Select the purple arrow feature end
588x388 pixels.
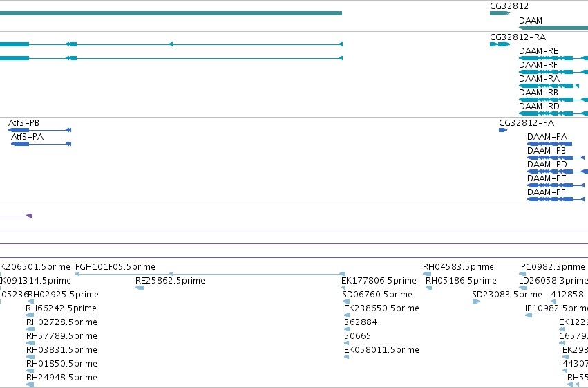30,216
